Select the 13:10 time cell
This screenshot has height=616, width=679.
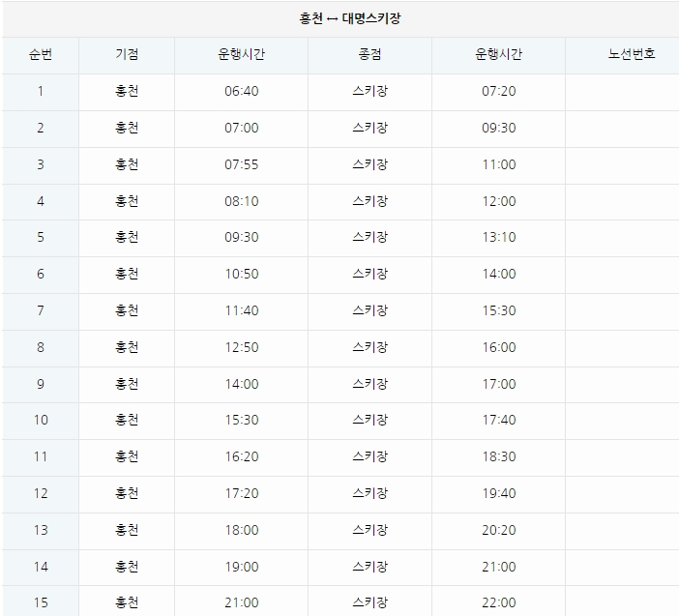[498, 237]
